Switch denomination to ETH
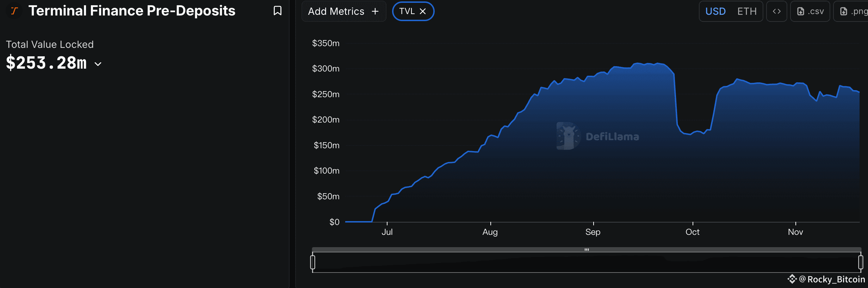Image resolution: width=868 pixels, height=288 pixels. [x=747, y=12]
